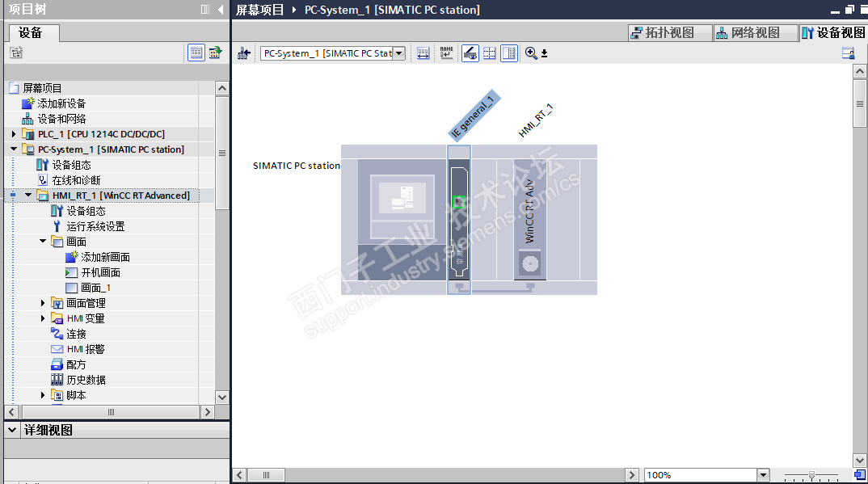The width and height of the screenshot is (868, 484).
Task: Click the project tree auto-collapse icon
Action: (x=205, y=10)
